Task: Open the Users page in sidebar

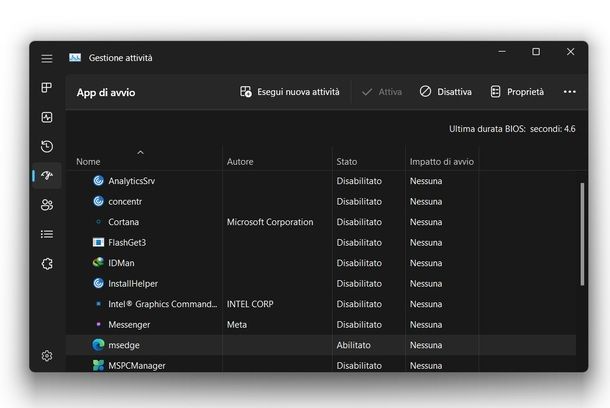Action: [x=47, y=205]
